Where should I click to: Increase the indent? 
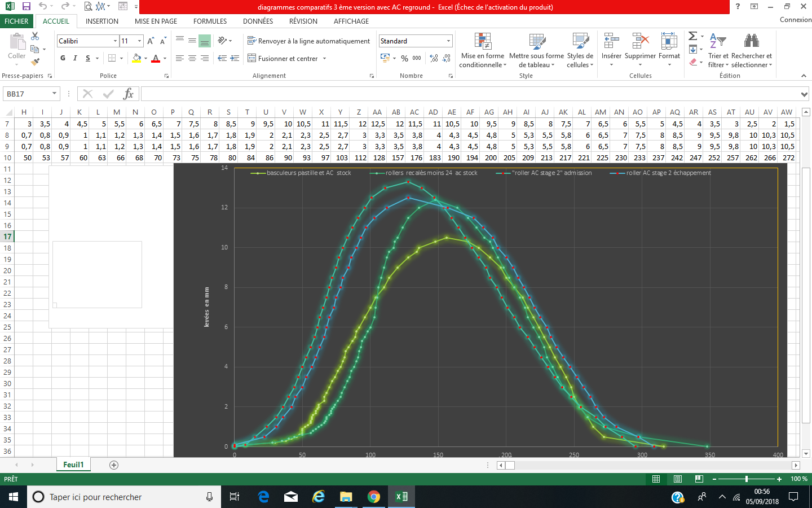click(x=235, y=58)
